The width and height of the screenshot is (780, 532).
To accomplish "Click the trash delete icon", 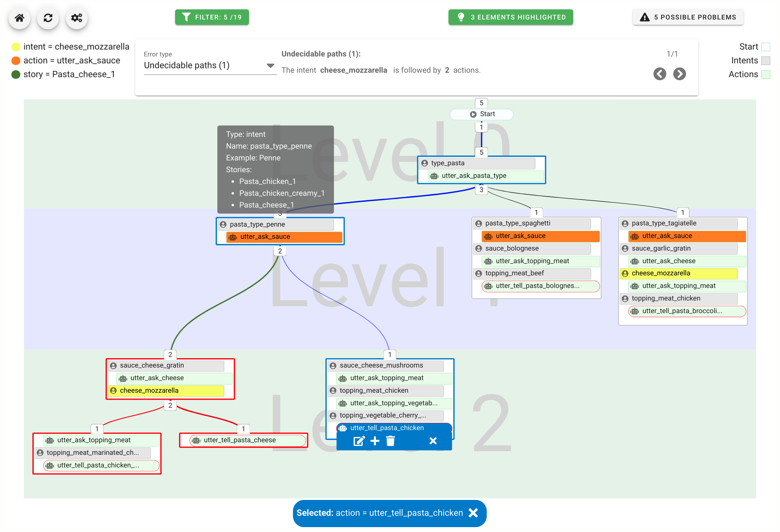I will tap(390, 441).
